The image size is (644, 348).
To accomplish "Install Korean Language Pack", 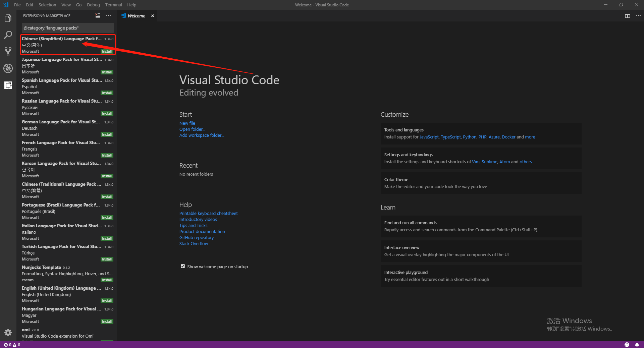I will pos(107,176).
